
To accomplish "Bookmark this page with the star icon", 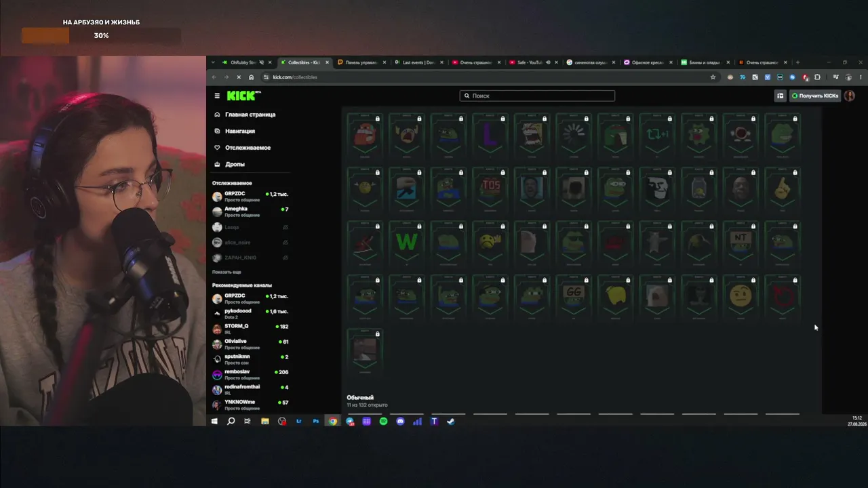I will (x=713, y=77).
